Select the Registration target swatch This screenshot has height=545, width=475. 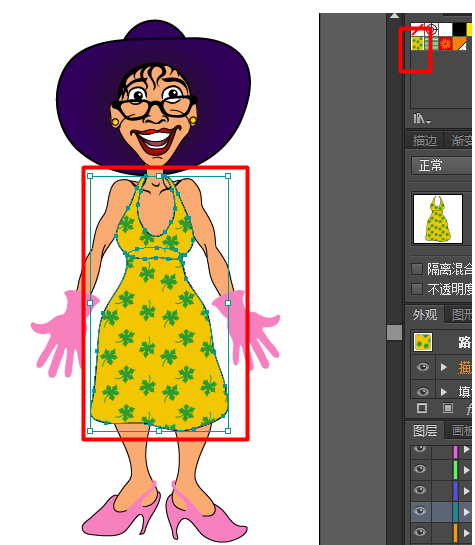point(431,30)
